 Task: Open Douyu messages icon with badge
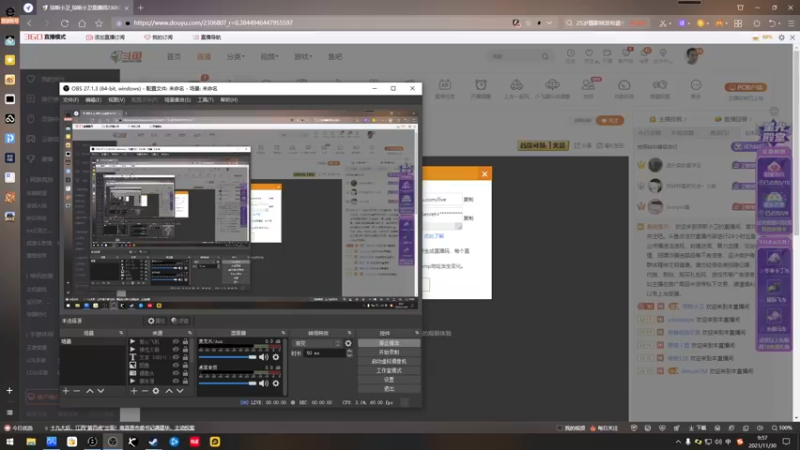[x=645, y=55]
